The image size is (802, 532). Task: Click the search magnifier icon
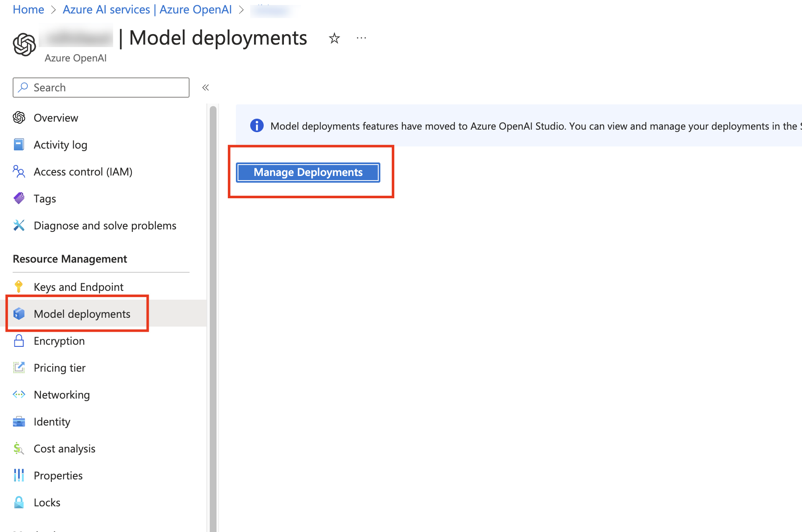(x=24, y=87)
